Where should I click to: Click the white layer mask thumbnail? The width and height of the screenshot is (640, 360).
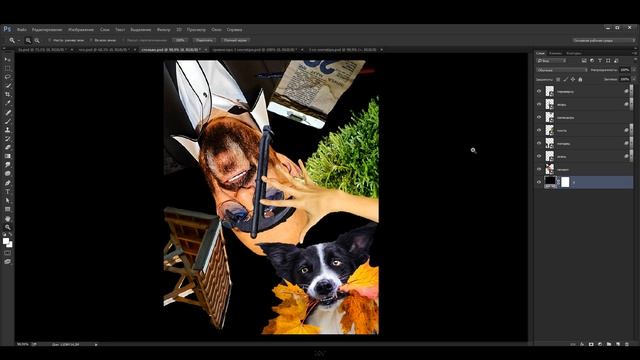pyautogui.click(x=565, y=182)
